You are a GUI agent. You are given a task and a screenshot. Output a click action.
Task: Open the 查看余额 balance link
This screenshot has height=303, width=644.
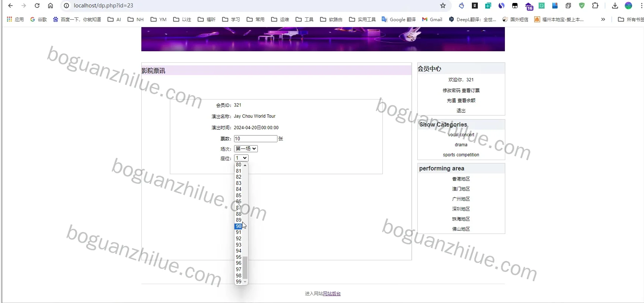point(466,101)
